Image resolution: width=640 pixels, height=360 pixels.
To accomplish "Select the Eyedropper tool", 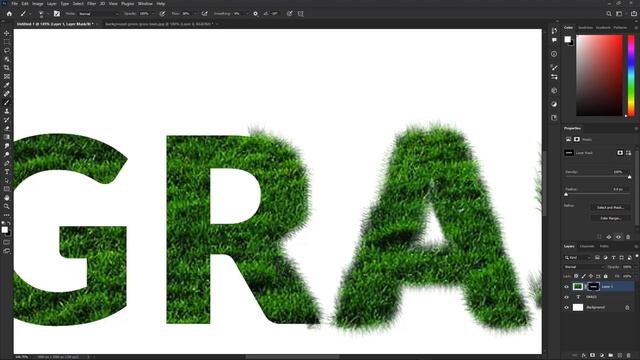I will pyautogui.click(x=7, y=85).
